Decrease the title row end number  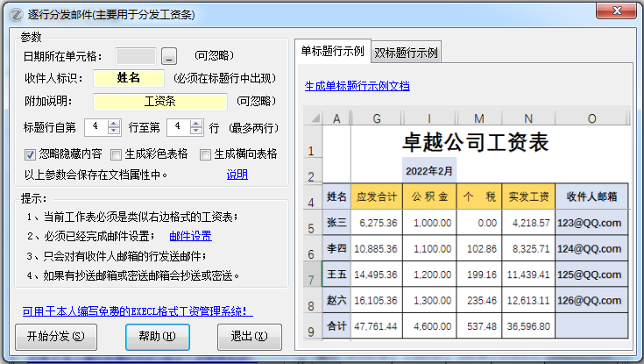[x=197, y=132]
